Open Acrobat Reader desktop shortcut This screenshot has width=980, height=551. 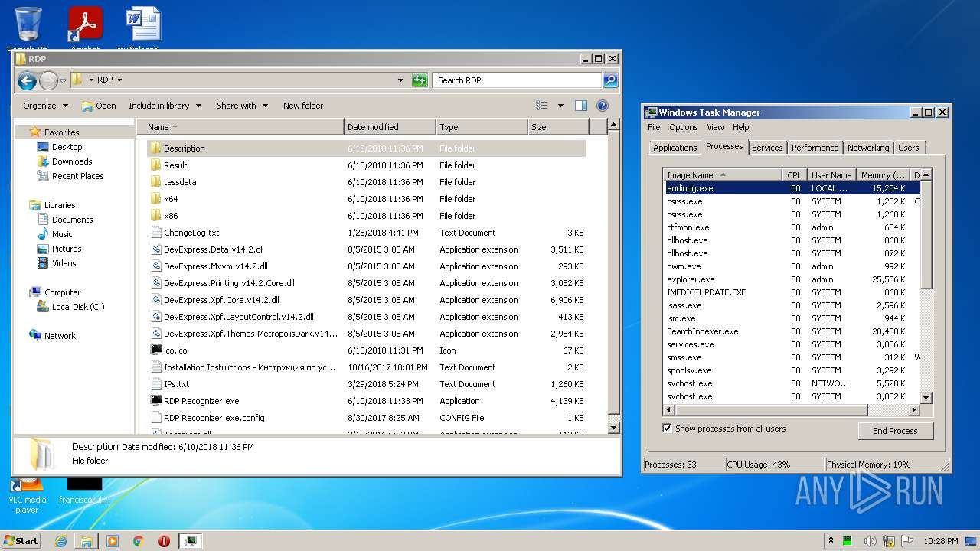tap(85, 25)
